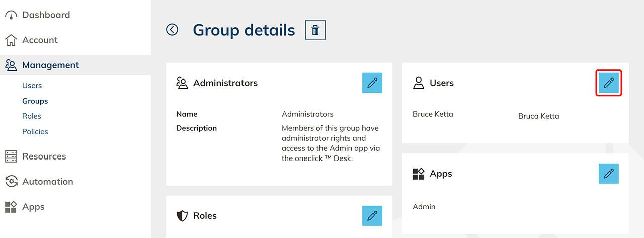
Task: Click the Admin entry in the Apps card
Action: click(424, 207)
